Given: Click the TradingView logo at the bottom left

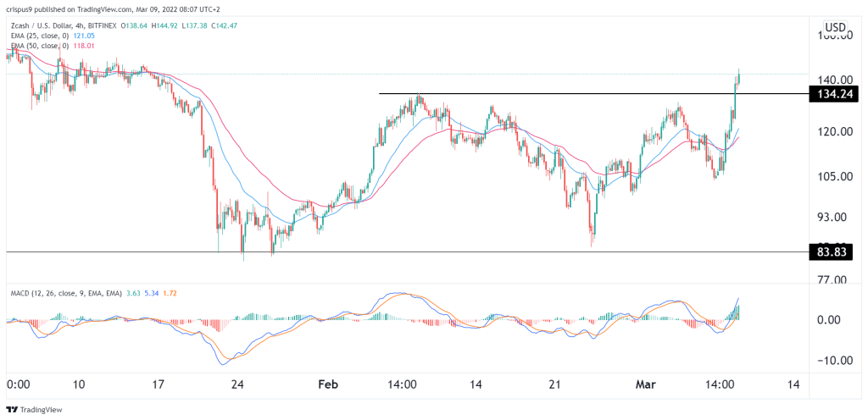Looking at the screenshot, I should pos(34,410).
